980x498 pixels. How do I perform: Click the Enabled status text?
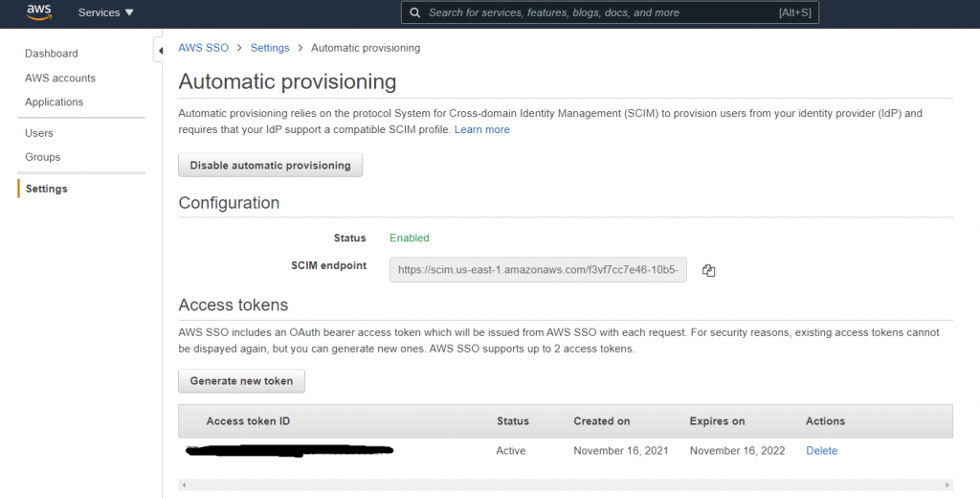pyautogui.click(x=410, y=238)
